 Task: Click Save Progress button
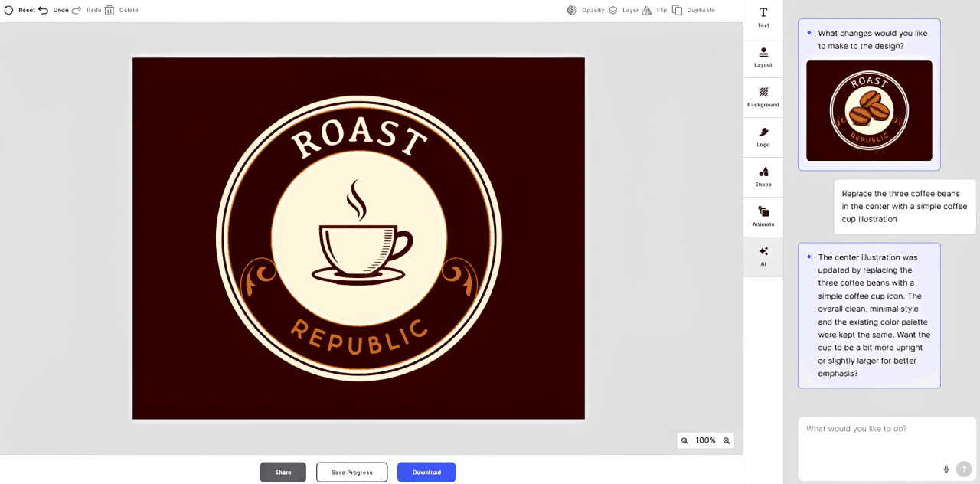tap(352, 473)
